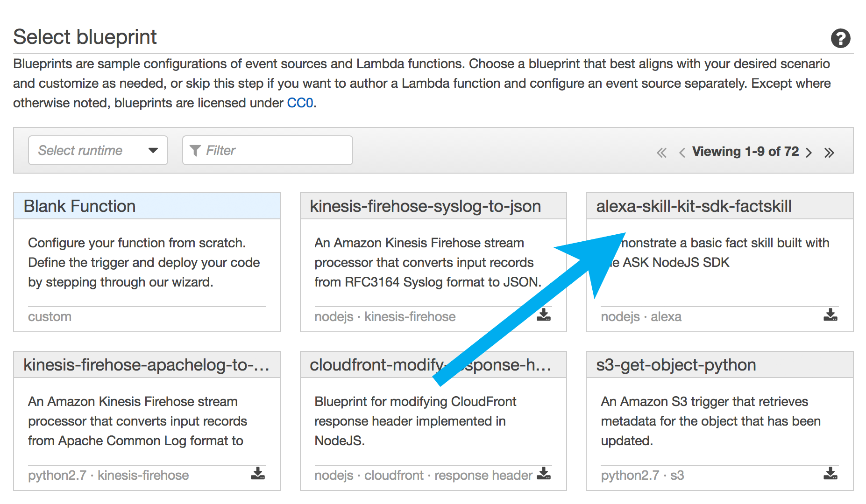Download the cloudfront-modify-response-header blueprint
866x504 pixels.
pyautogui.click(x=544, y=474)
